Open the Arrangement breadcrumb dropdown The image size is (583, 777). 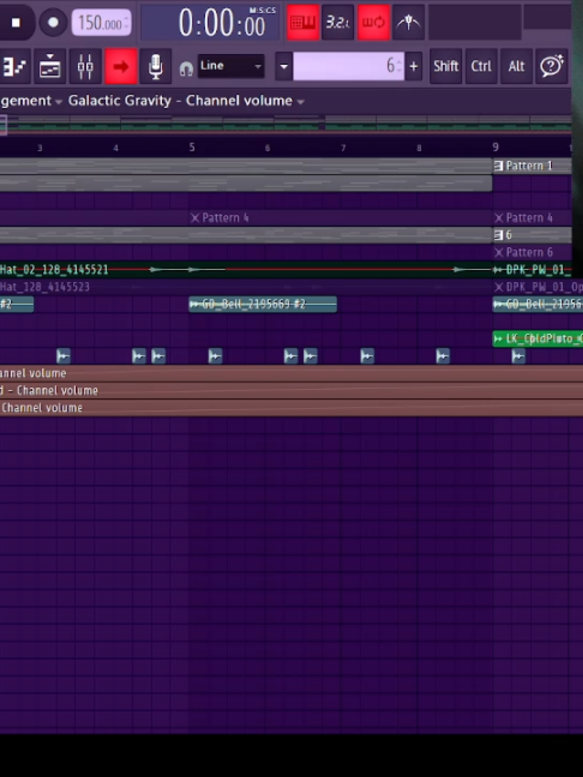click(x=31, y=101)
